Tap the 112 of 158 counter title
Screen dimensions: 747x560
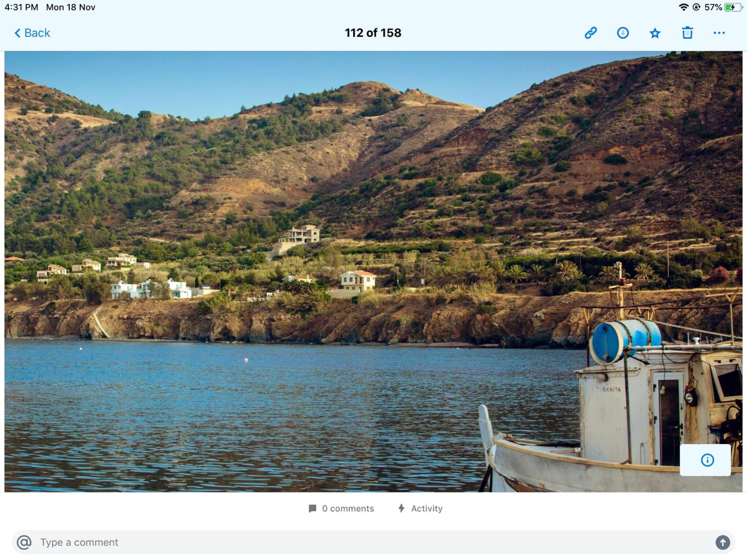(x=373, y=33)
